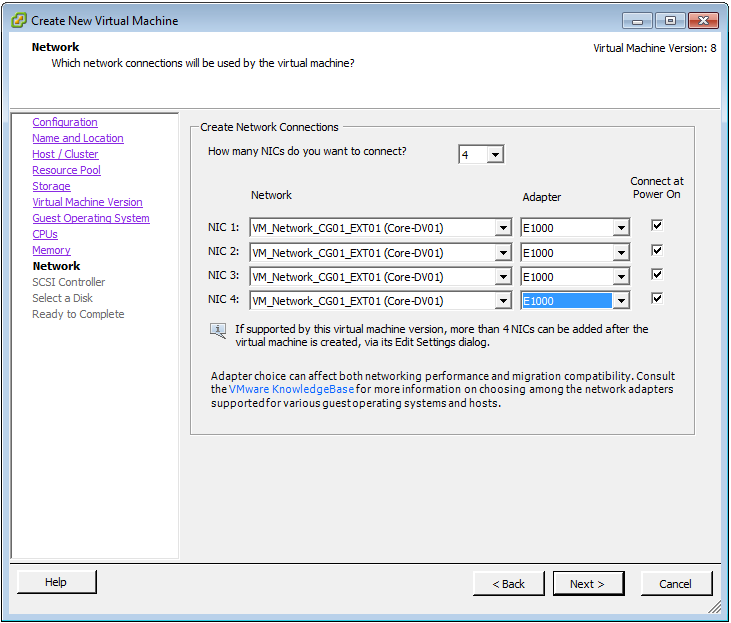Go to the Memory step
This screenshot has height=623, width=731.
click(51, 250)
